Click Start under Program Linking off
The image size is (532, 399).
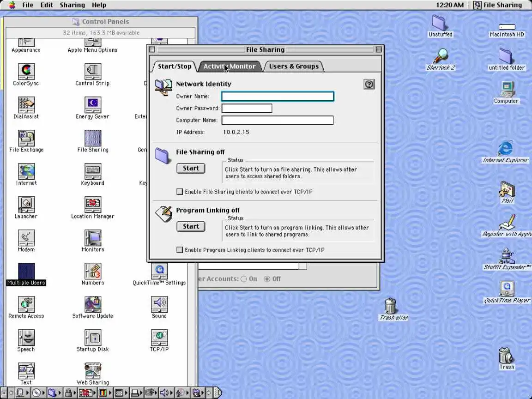point(191,227)
